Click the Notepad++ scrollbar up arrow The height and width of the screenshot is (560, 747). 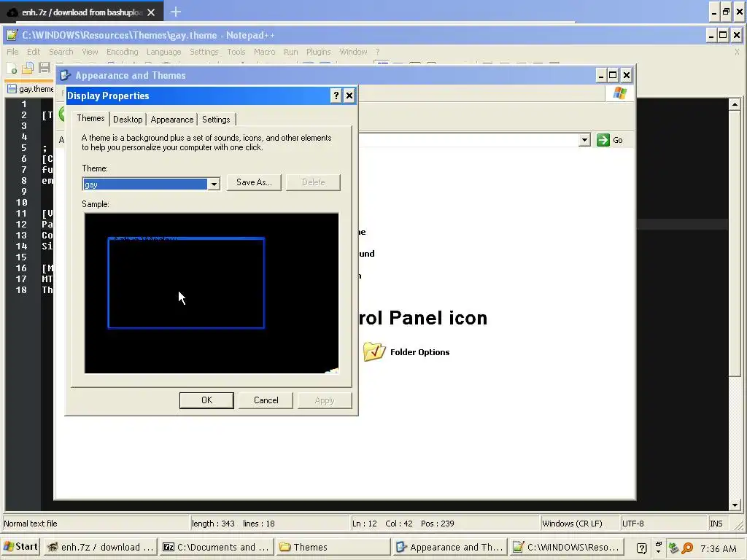pyautogui.click(x=735, y=104)
